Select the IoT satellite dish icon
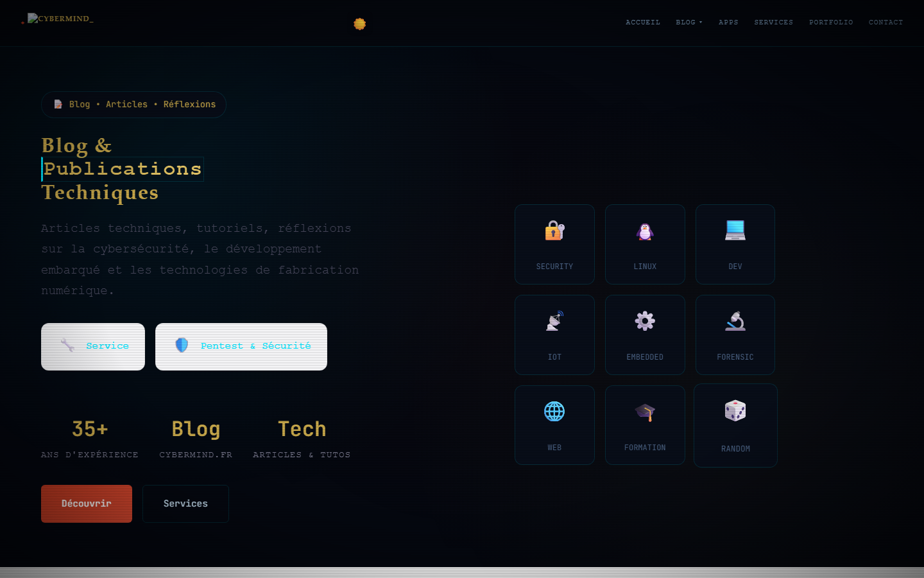 click(x=554, y=321)
